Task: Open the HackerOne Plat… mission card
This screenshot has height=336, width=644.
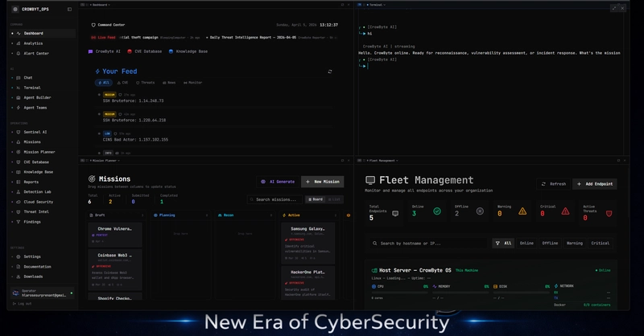Action: pos(308,283)
